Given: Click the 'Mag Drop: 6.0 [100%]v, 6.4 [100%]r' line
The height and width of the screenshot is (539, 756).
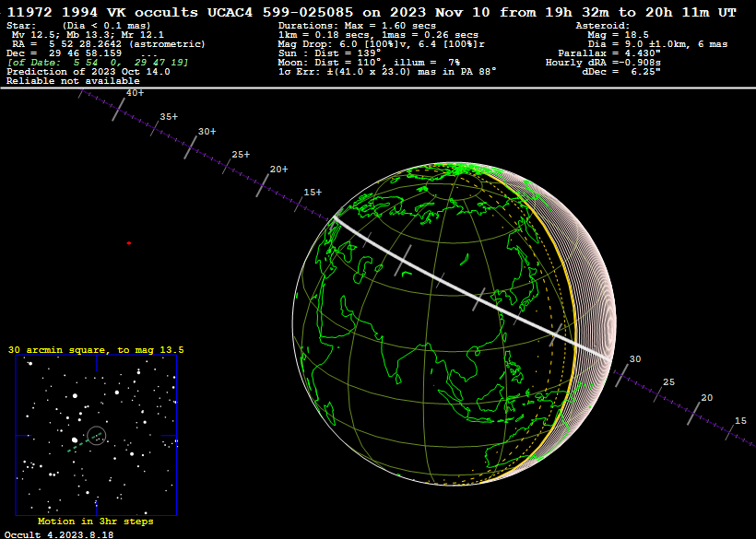Looking at the screenshot, I should pos(381,44).
